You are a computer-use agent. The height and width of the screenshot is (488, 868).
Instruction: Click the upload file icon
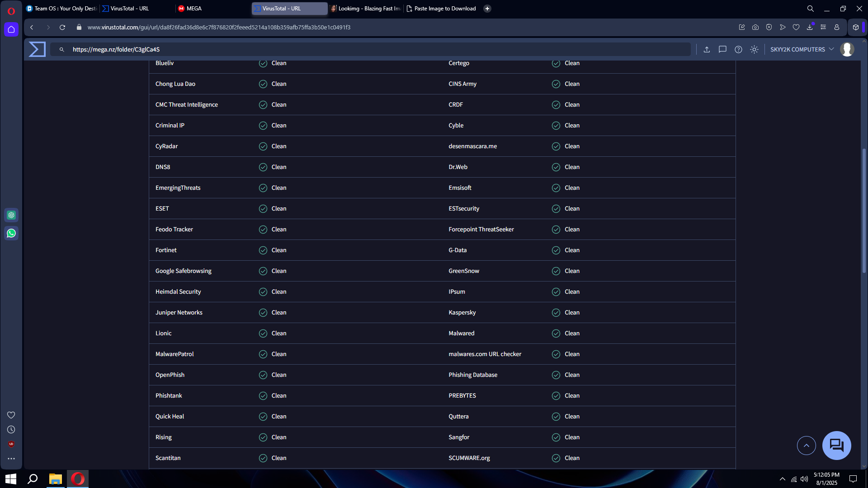click(707, 50)
